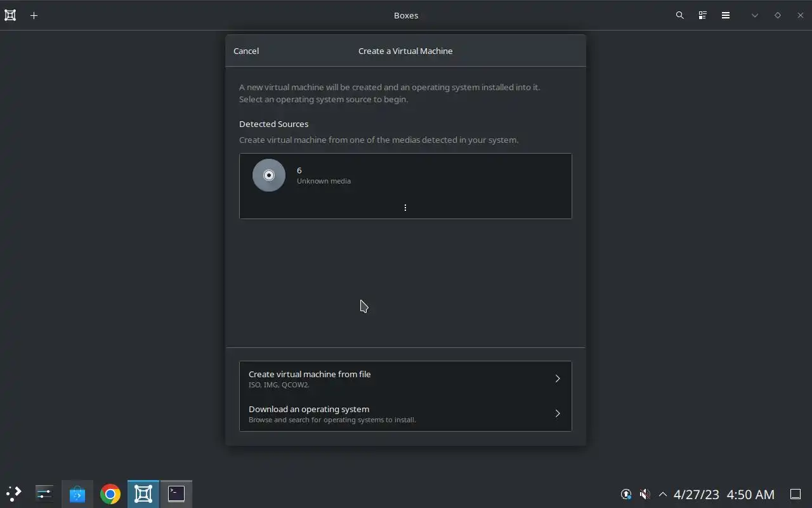Viewport: 812px width, 508px height.
Task: Open Google Chrome from taskbar
Action: (x=110, y=493)
